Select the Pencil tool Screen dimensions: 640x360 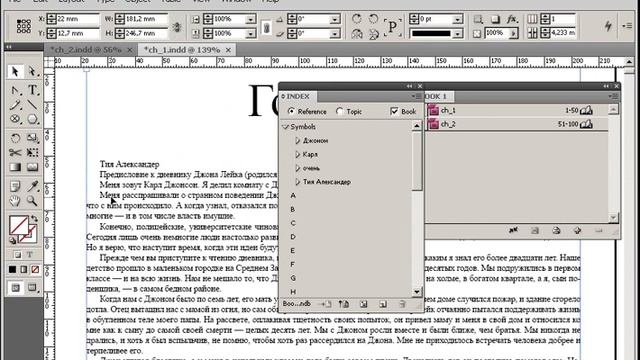coord(15,105)
